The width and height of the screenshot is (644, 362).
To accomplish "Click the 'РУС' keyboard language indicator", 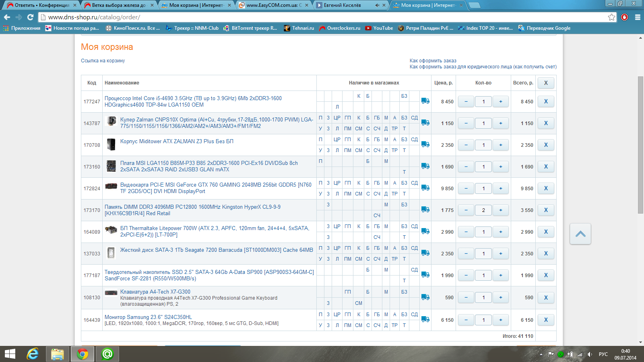I will point(603,354).
